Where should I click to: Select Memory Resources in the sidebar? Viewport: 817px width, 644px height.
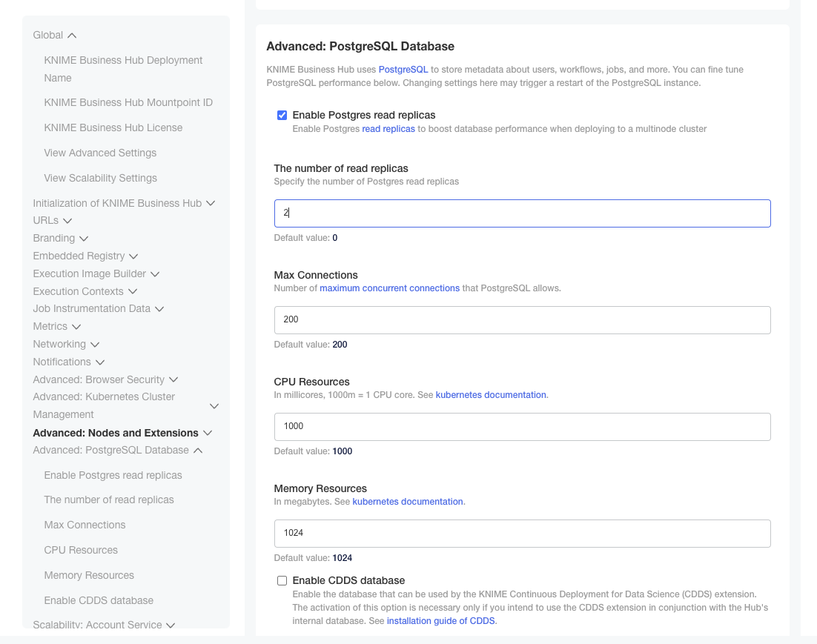(89, 575)
